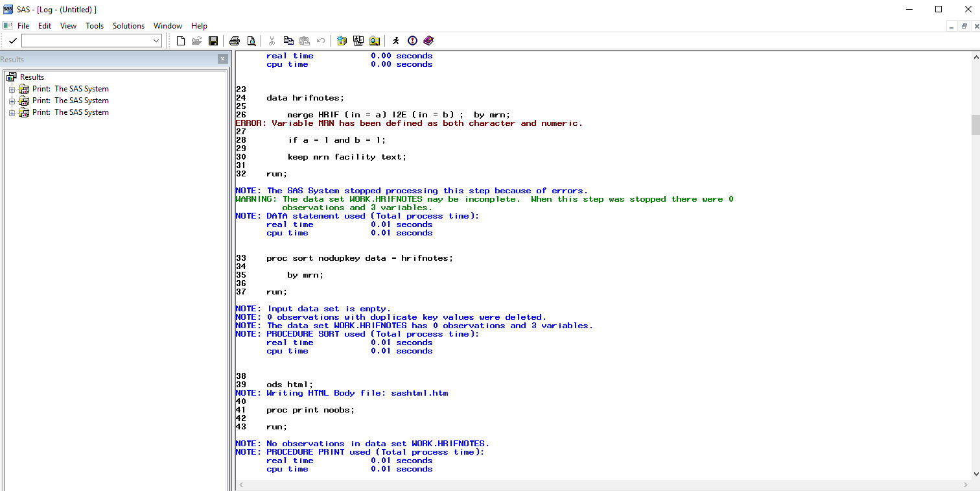Expand the third Print: The SAS System entry

point(11,112)
